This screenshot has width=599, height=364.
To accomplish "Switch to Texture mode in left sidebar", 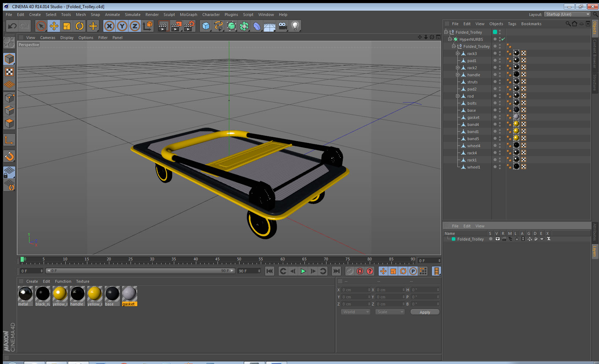I will (9, 72).
